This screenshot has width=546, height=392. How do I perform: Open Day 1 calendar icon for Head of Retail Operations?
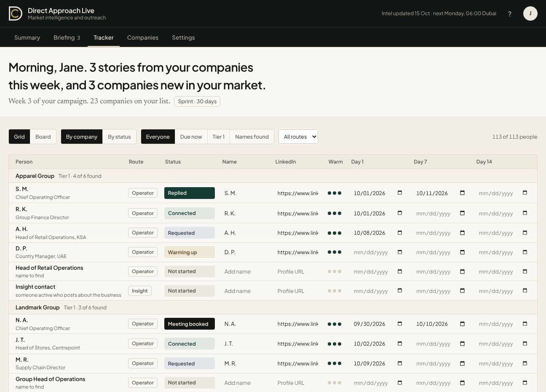400,271
